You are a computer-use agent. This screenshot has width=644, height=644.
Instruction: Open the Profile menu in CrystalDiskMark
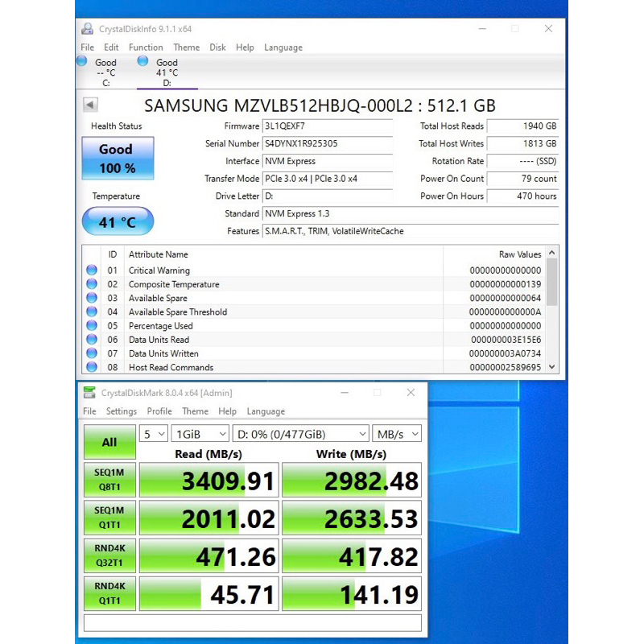pos(159,411)
